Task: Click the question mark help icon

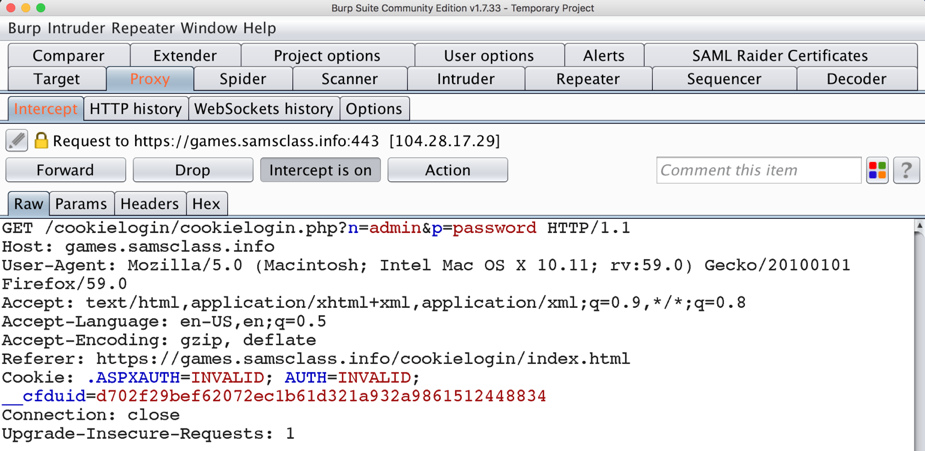Action: (906, 170)
